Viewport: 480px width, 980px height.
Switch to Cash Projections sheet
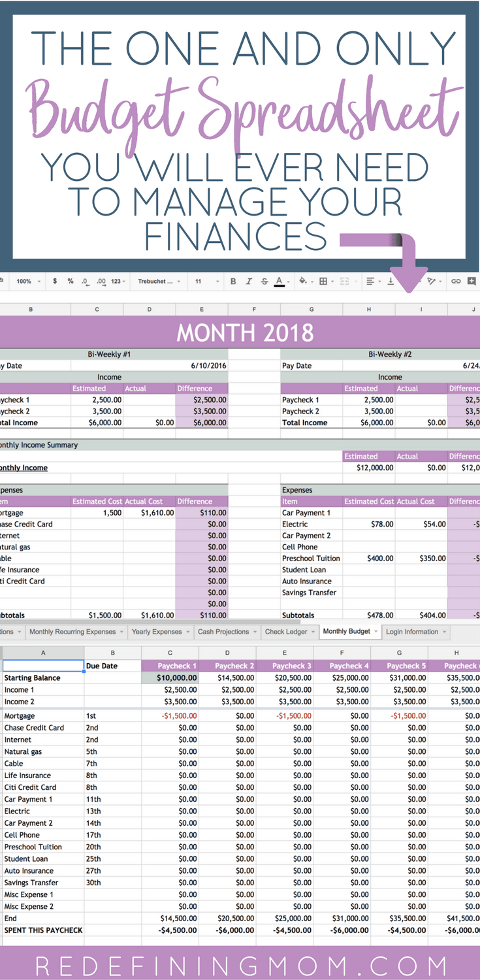pyautogui.click(x=223, y=632)
